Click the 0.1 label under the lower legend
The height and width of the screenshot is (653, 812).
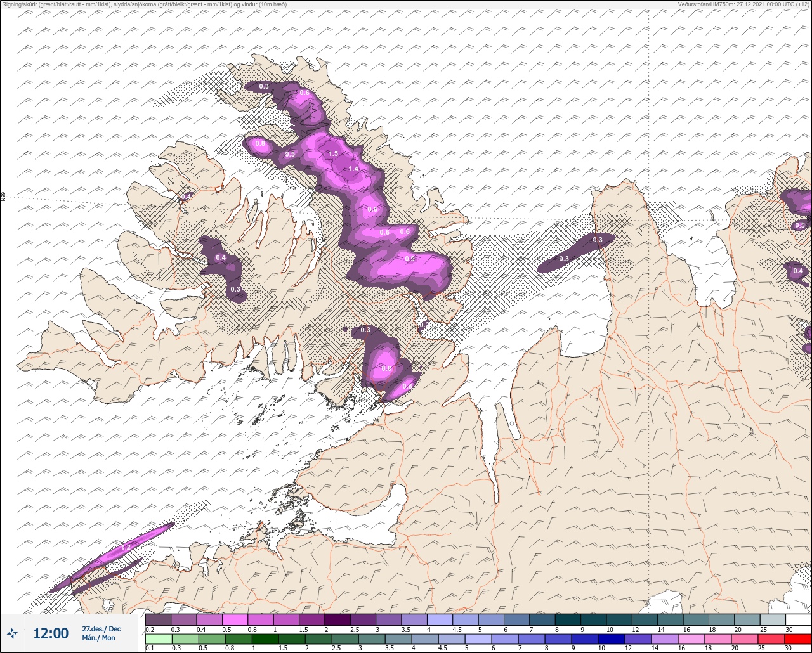click(x=150, y=649)
